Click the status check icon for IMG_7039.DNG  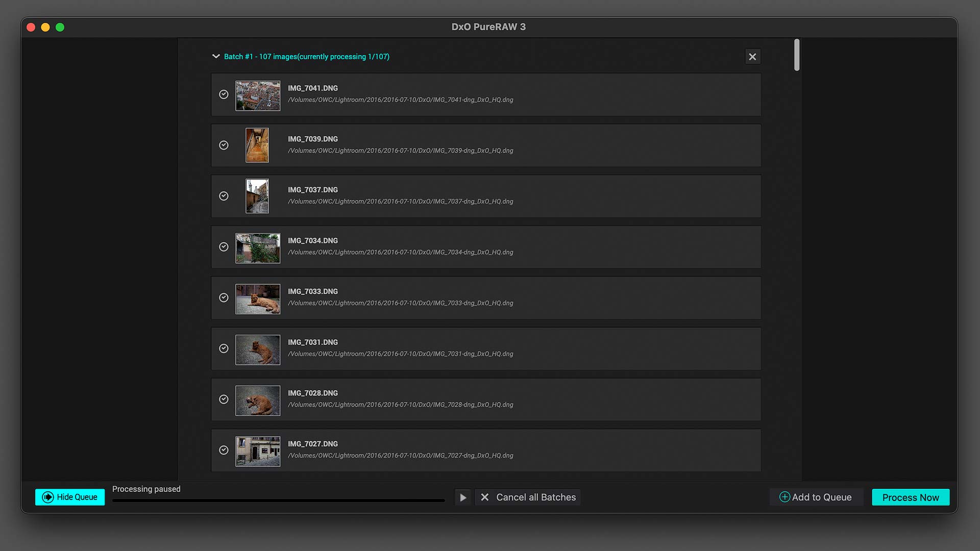(224, 145)
